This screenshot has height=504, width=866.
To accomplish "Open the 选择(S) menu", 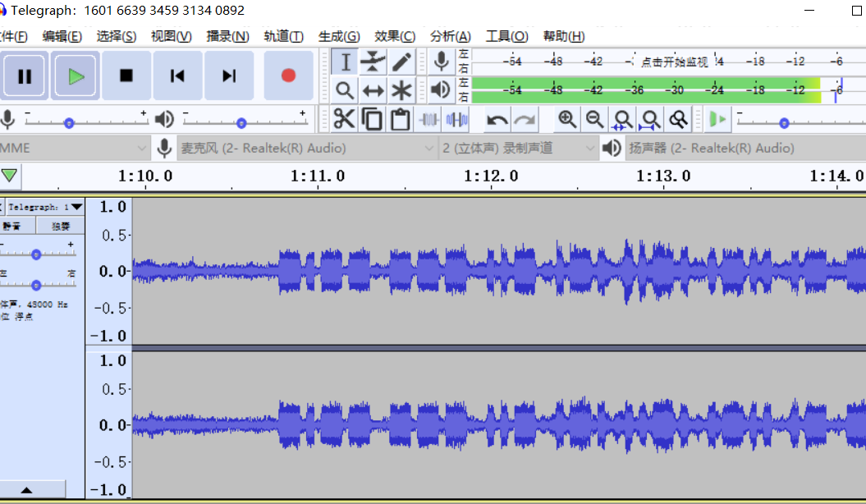I will [x=117, y=36].
